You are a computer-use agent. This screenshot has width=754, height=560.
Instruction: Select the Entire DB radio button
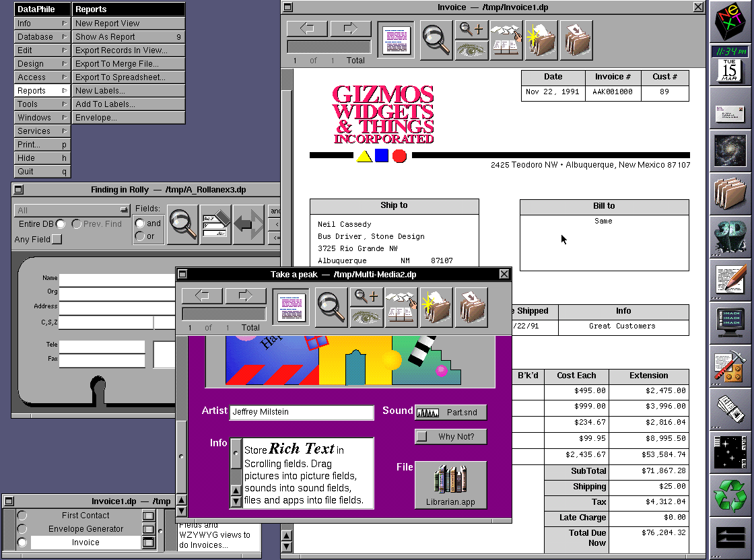click(61, 224)
